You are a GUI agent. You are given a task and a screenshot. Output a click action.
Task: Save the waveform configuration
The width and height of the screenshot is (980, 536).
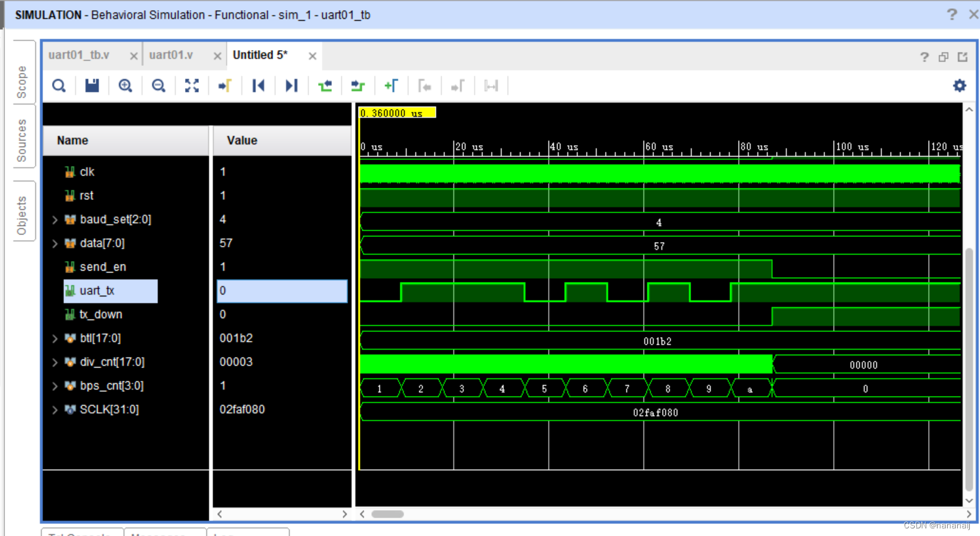[x=92, y=86]
